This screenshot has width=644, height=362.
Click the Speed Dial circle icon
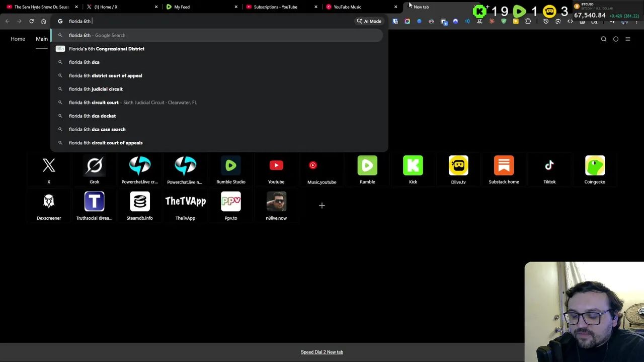(616, 39)
